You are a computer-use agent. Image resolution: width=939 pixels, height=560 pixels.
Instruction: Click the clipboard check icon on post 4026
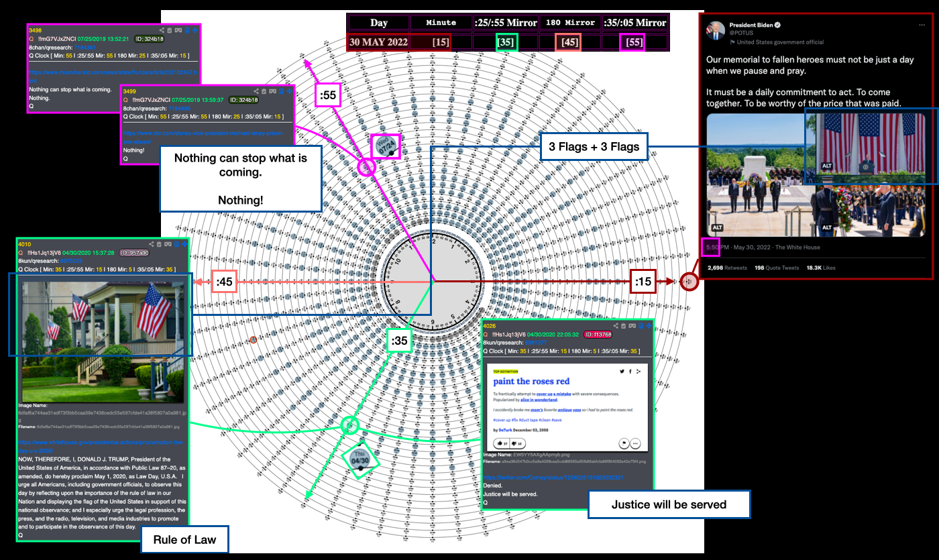623,326
